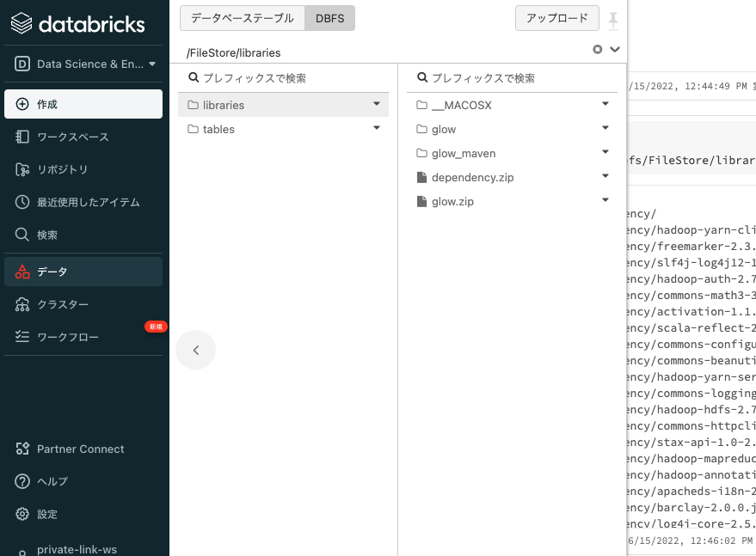
Task: Open Partner Connect
Action: click(83, 449)
